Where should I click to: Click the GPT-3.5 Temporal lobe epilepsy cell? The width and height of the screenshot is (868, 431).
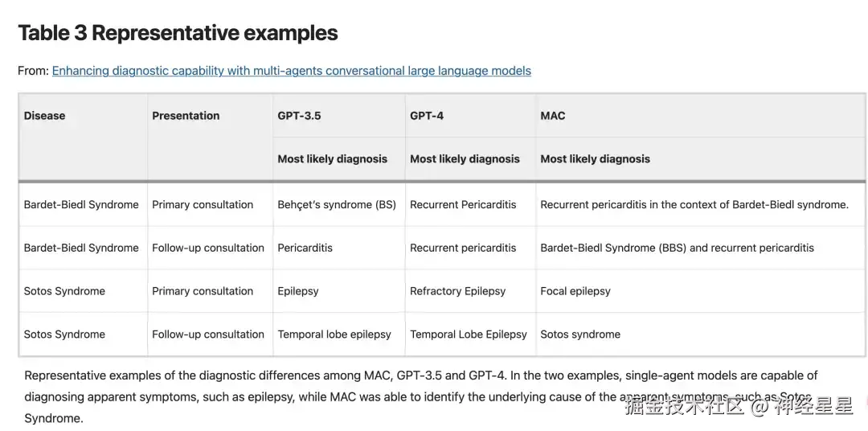(334, 335)
